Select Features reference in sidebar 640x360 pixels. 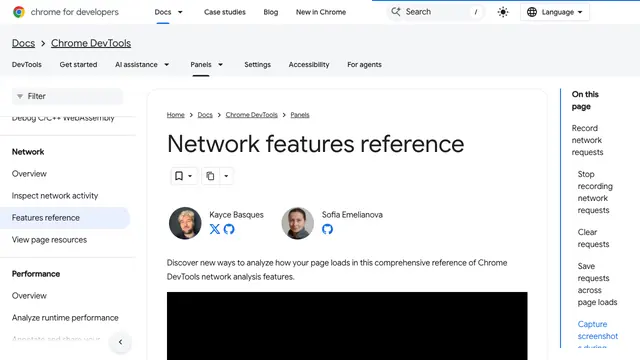65,218
